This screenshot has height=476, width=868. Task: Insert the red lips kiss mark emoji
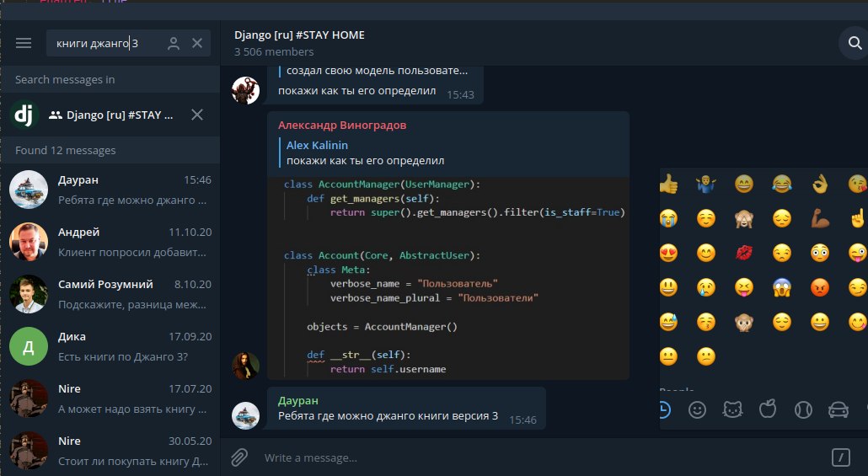(744, 253)
